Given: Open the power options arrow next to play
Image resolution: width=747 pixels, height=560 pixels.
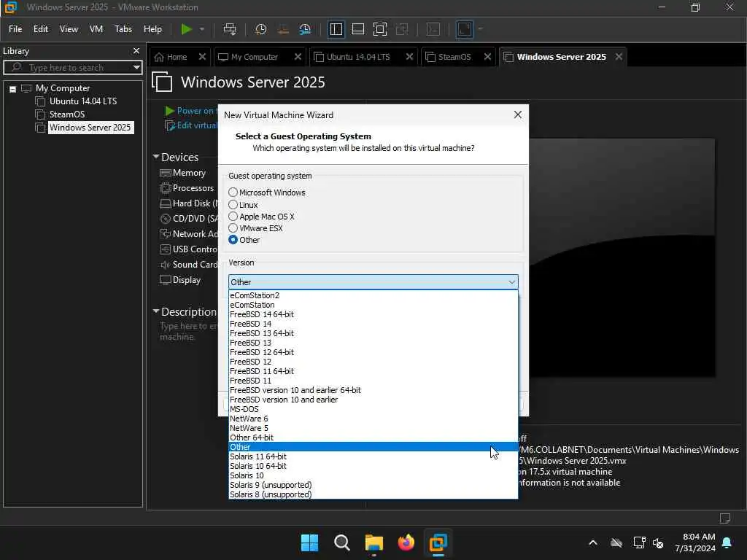Looking at the screenshot, I should click(202, 29).
